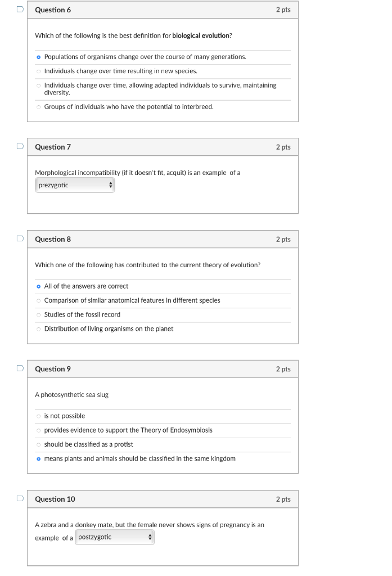Select 'Individuals change over time resulting in new species'
This screenshot has height=576, width=392.
tap(39, 71)
